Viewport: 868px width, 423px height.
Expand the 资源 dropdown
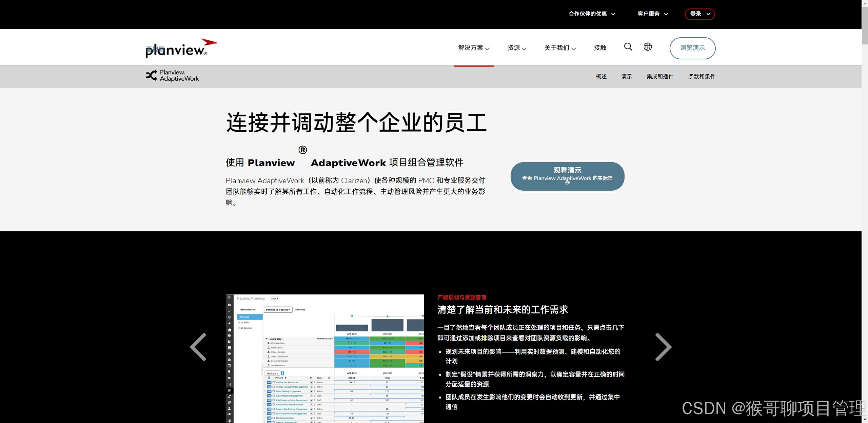tap(517, 48)
